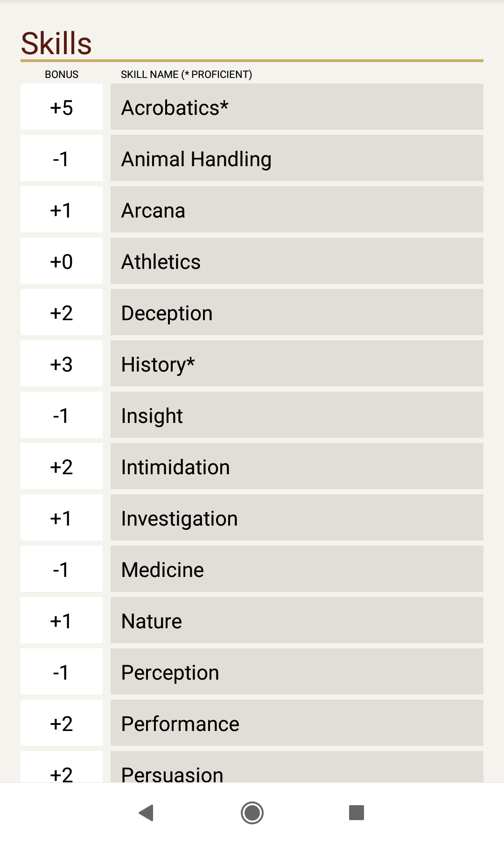Select the Acrobatics* skill row

pos(297,107)
